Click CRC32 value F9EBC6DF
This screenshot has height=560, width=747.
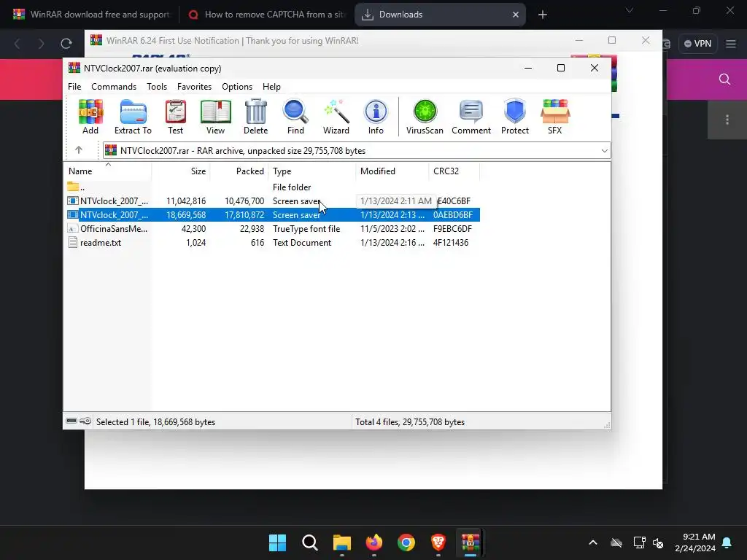pos(452,228)
